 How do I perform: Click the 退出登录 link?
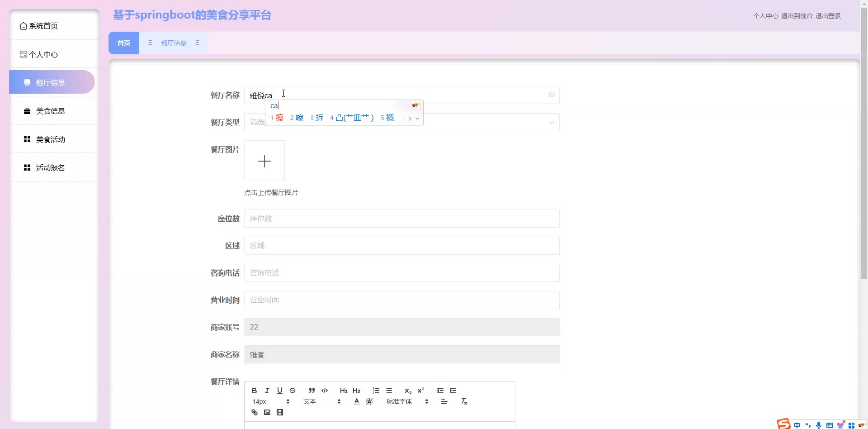click(828, 16)
